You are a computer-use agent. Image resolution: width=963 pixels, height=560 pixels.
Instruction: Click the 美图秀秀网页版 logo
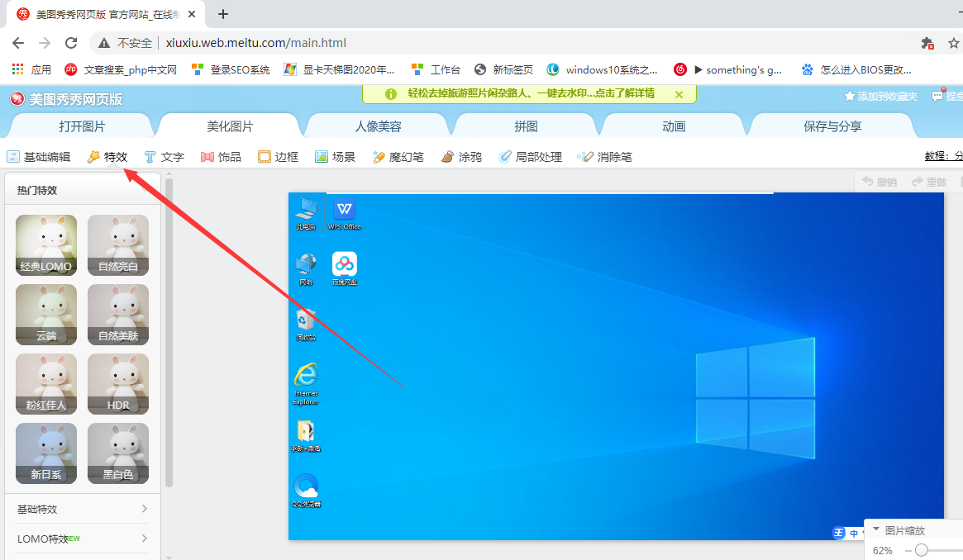click(x=66, y=99)
